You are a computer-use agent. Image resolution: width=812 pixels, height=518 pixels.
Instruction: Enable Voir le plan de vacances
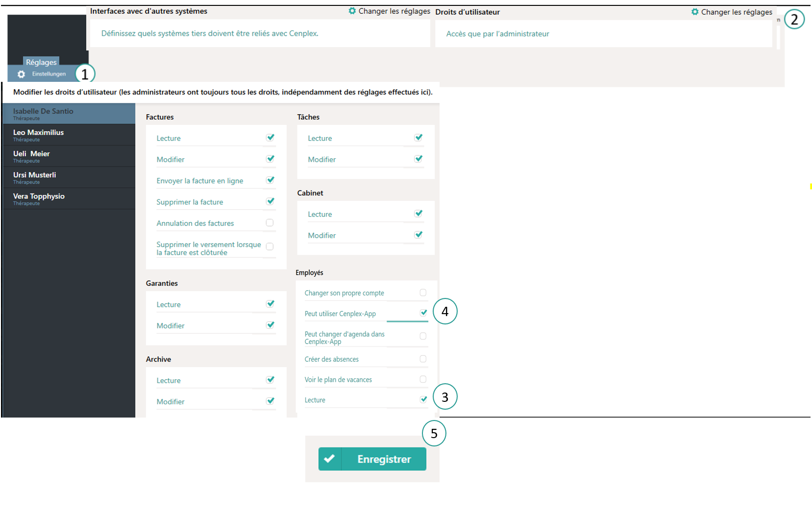423,379
